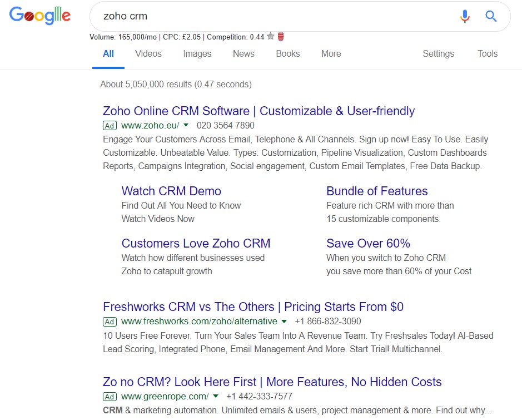
Task: Open the www.freshworks.com/zoho/alternative URL
Action: point(199,322)
